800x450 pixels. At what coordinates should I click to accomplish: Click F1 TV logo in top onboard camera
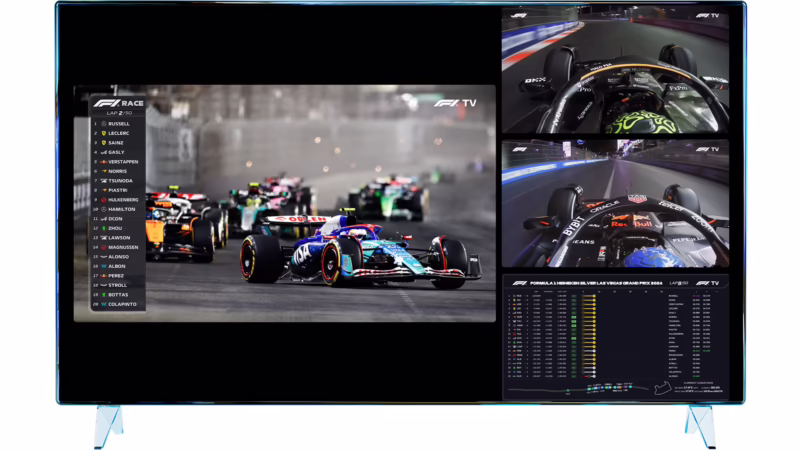(x=708, y=16)
